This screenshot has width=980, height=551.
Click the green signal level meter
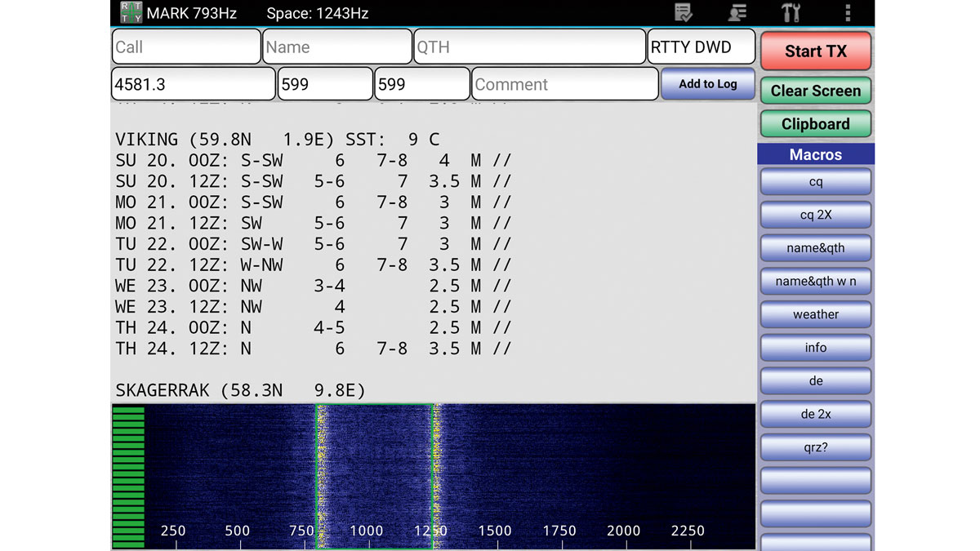coord(128,477)
